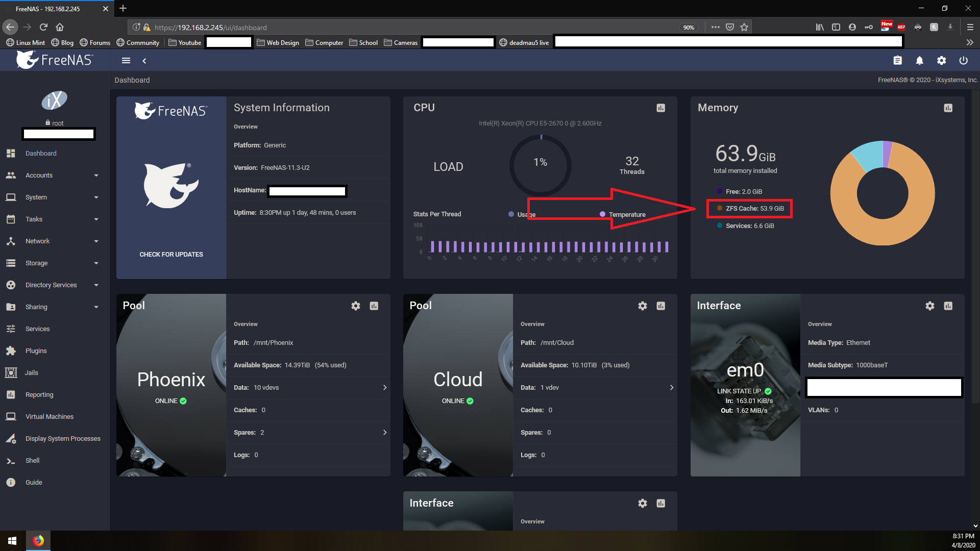
Task: Open the Windows Start menu
Action: point(12,541)
